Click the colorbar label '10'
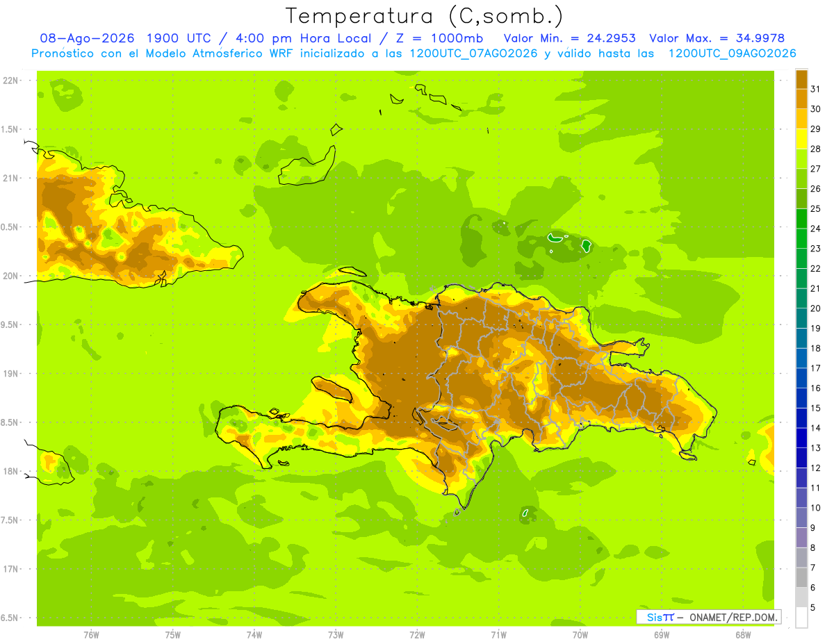Screen dimensions: 834x644 tap(815, 508)
